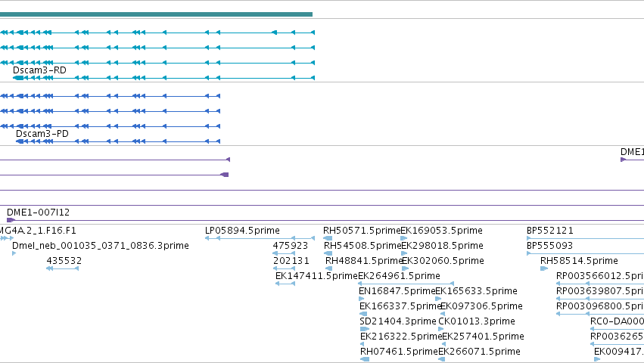This screenshot has width=644, height=363.
Task: Select the Dmel_neb_001035_0371_0836.3prime label
Action: [101, 246]
